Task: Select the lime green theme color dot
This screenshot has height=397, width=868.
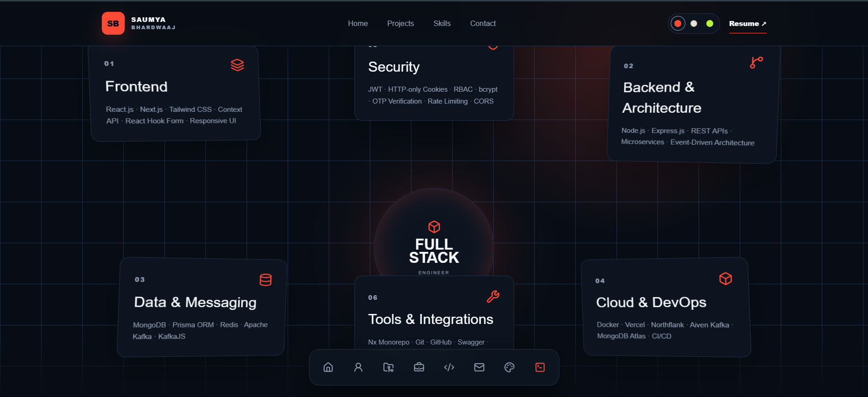Action: [x=710, y=23]
